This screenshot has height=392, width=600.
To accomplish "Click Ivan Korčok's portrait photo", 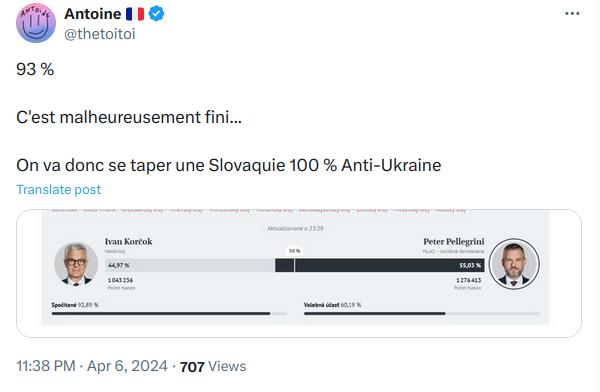I will point(76,264).
